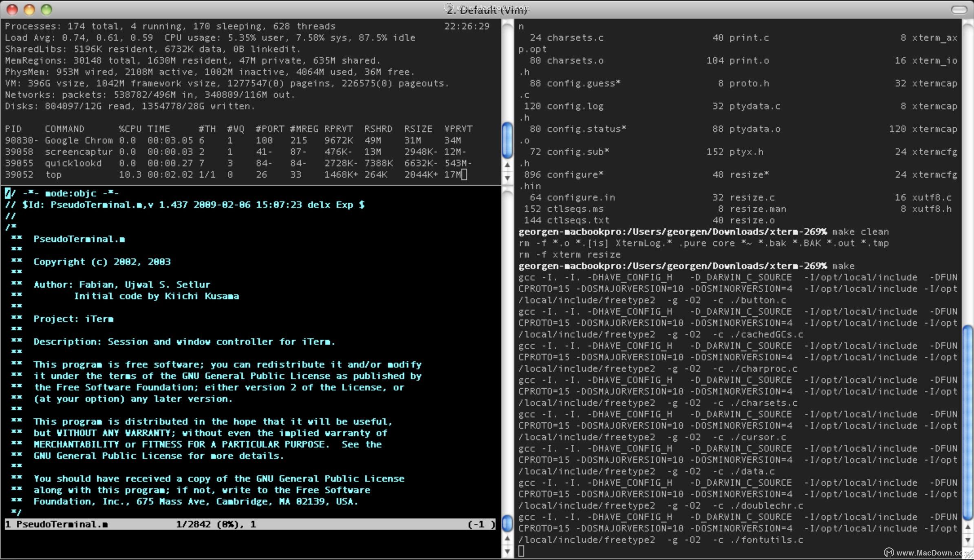
Task: Click the 'make clean' command text
Action: pos(860,231)
